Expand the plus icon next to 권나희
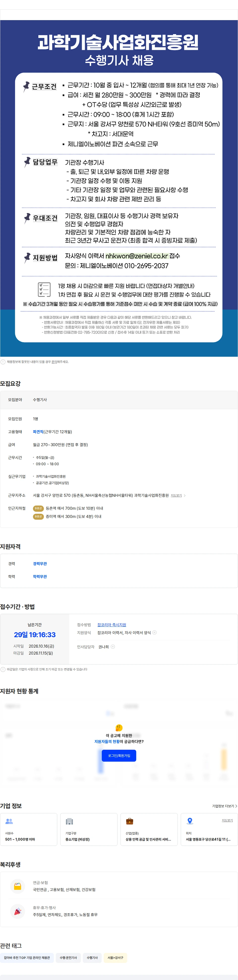The image size is (238, 980). click(113, 647)
